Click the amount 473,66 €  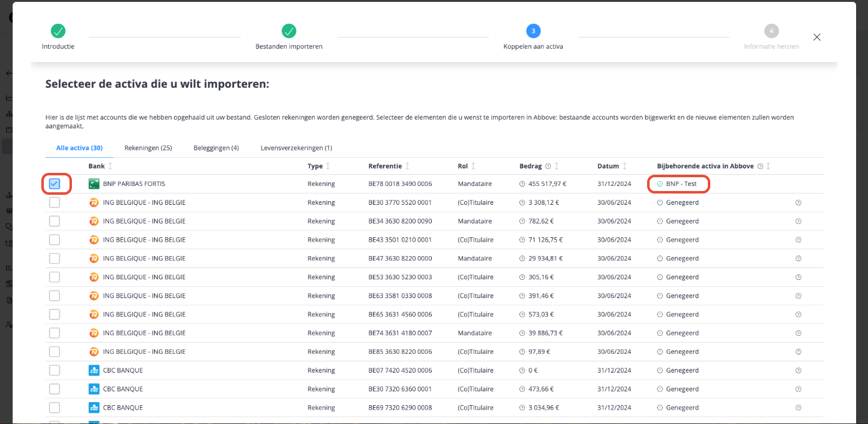click(x=541, y=389)
